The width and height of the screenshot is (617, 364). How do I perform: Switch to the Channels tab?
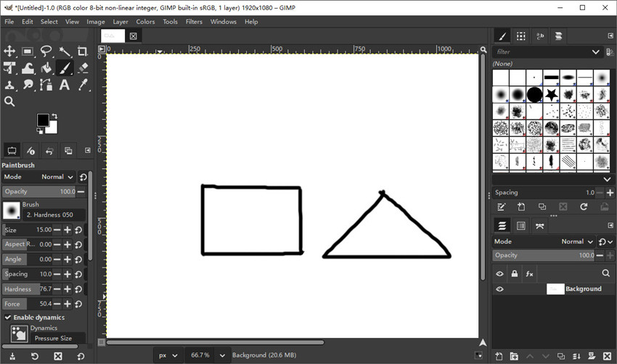(x=521, y=226)
